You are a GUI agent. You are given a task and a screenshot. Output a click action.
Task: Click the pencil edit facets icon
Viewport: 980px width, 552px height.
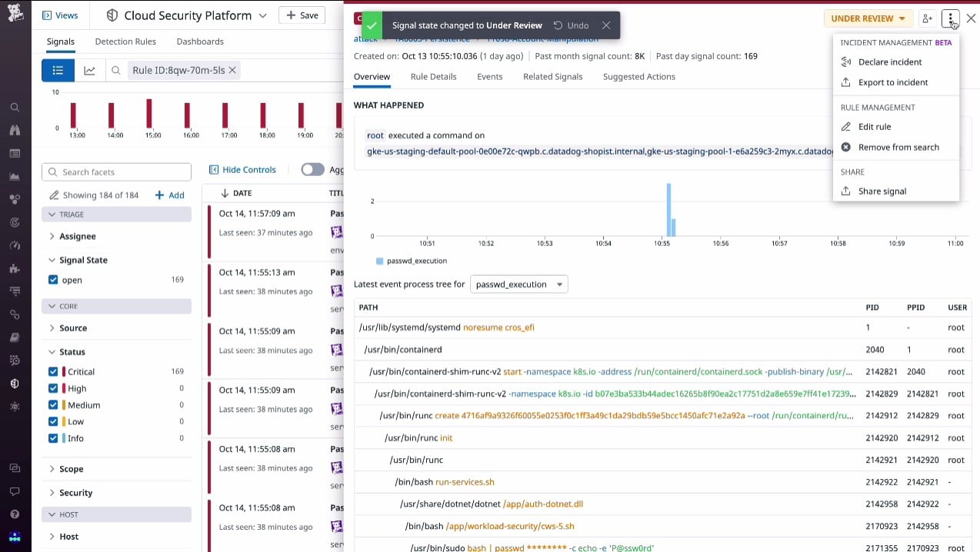54,195
